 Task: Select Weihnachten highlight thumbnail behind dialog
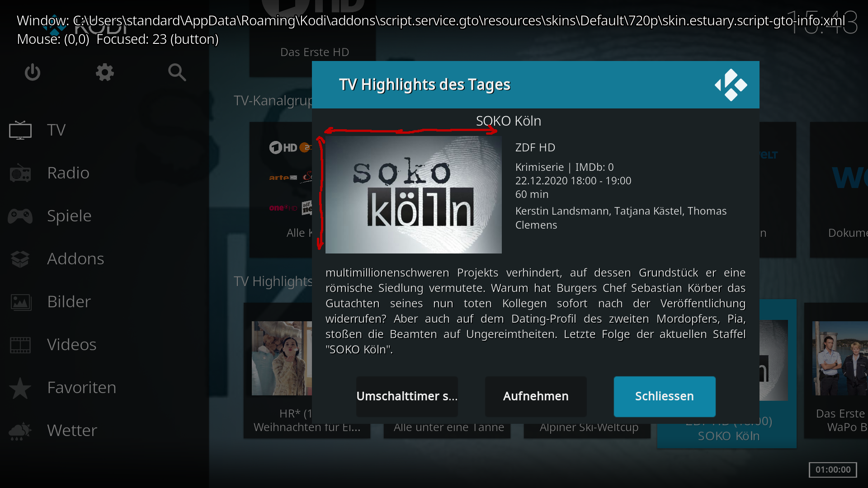(282, 358)
